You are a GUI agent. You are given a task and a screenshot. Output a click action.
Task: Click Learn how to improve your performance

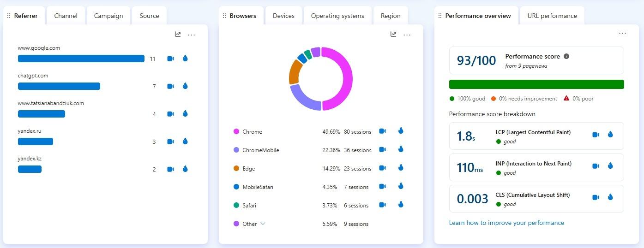[506, 223]
